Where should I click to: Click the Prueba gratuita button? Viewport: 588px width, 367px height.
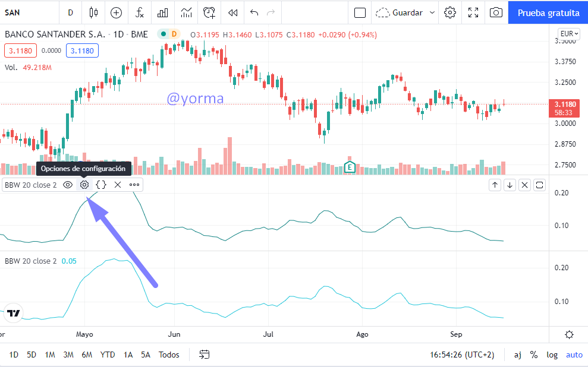point(548,12)
